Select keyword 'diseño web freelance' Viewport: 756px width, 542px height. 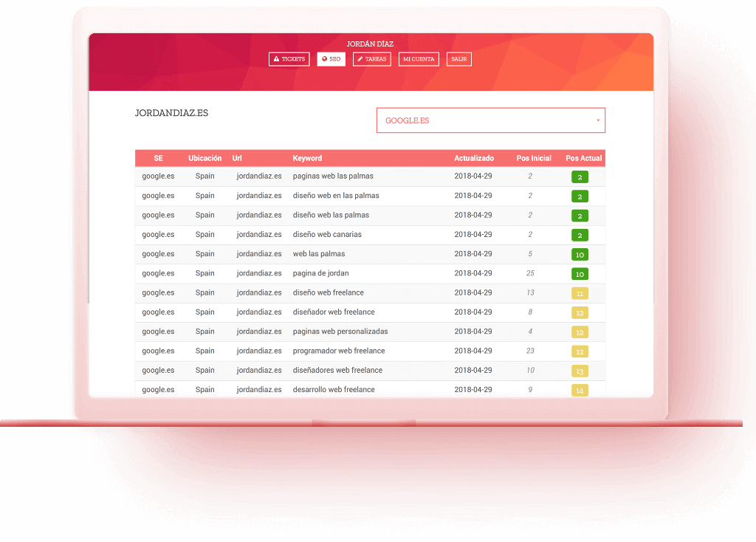click(329, 292)
